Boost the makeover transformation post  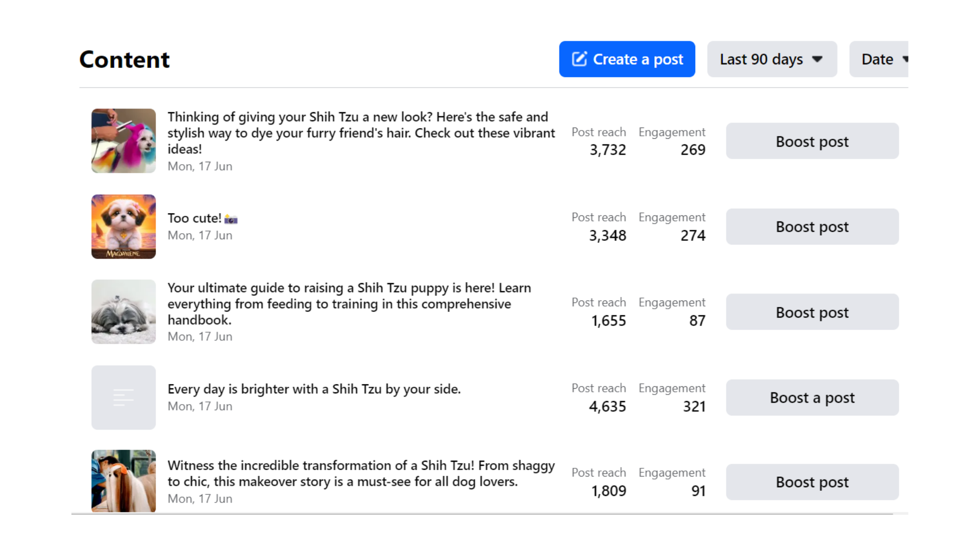812,482
